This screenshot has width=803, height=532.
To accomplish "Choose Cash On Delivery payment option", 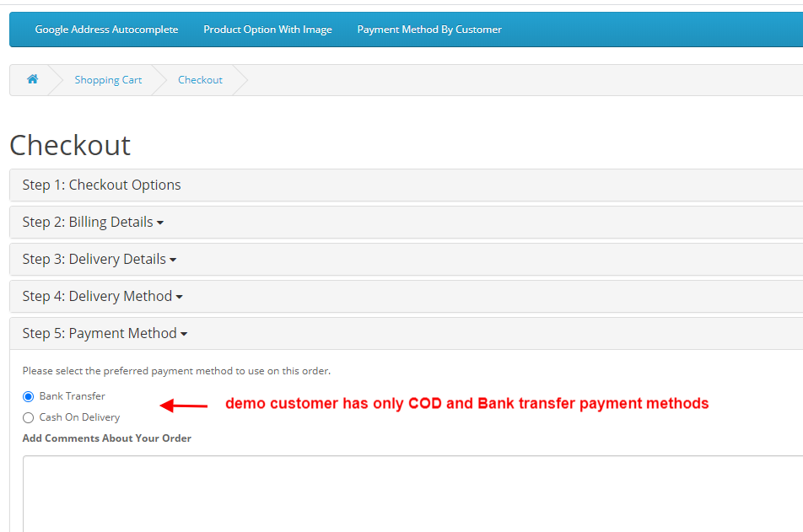I will coord(28,416).
